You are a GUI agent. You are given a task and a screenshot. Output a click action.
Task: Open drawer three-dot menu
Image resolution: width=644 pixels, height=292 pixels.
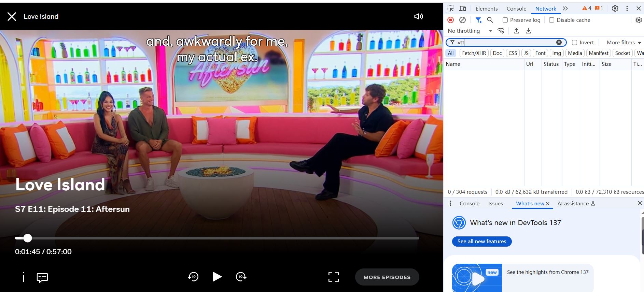450,203
